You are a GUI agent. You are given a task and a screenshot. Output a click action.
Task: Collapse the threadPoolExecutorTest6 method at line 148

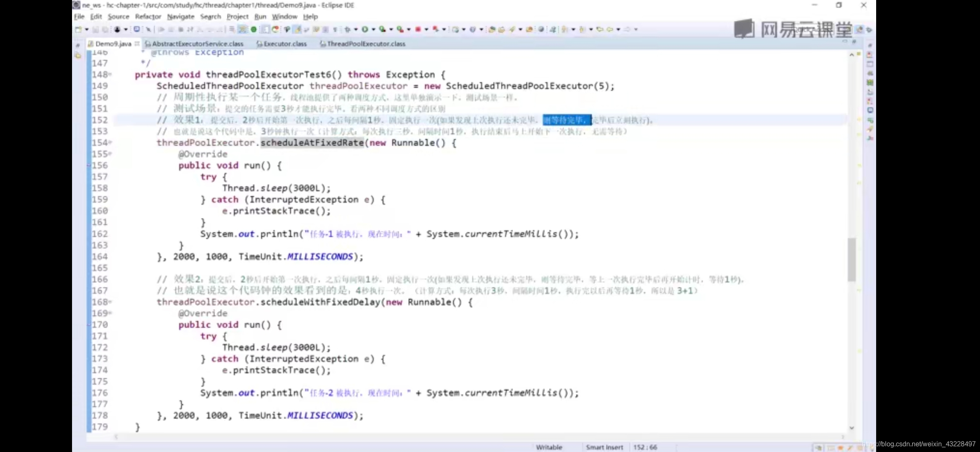[x=110, y=74]
